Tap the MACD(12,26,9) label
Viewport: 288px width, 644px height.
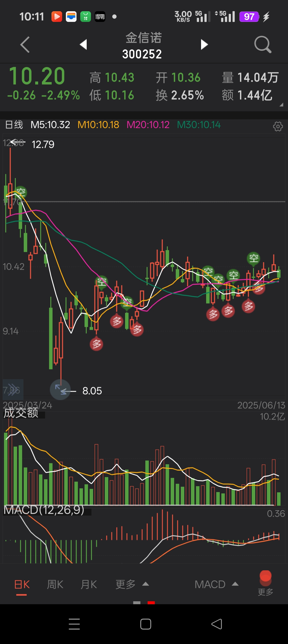coord(44,510)
